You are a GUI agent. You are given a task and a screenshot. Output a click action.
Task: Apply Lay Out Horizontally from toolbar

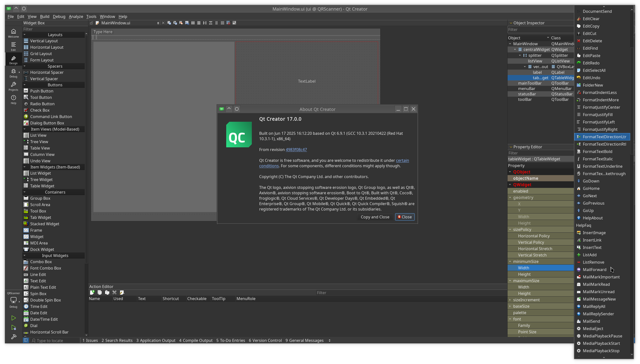tap(193, 23)
